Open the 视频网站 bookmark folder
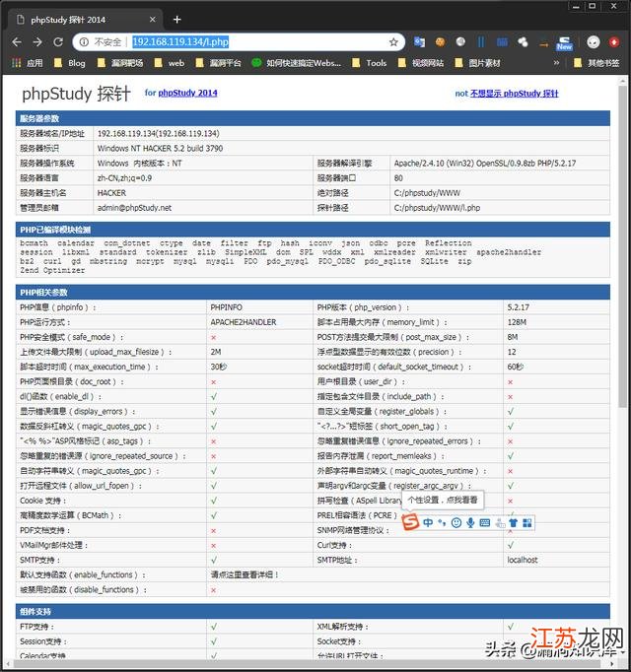This screenshot has width=631, height=672. pyautogui.click(x=421, y=63)
